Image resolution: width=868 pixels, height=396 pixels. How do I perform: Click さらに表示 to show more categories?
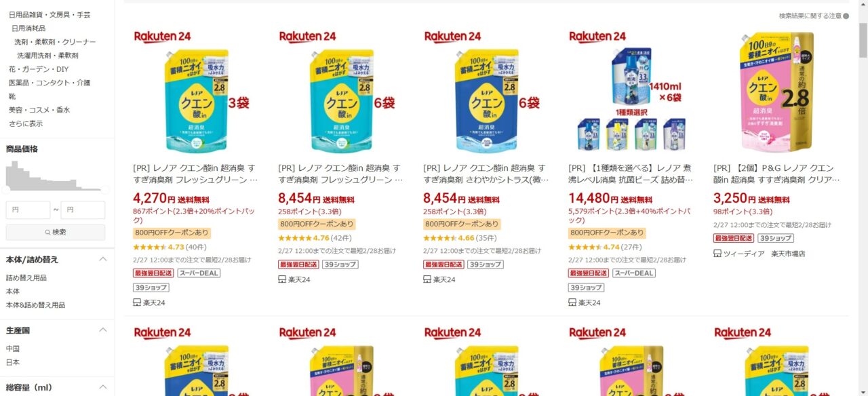click(x=26, y=123)
